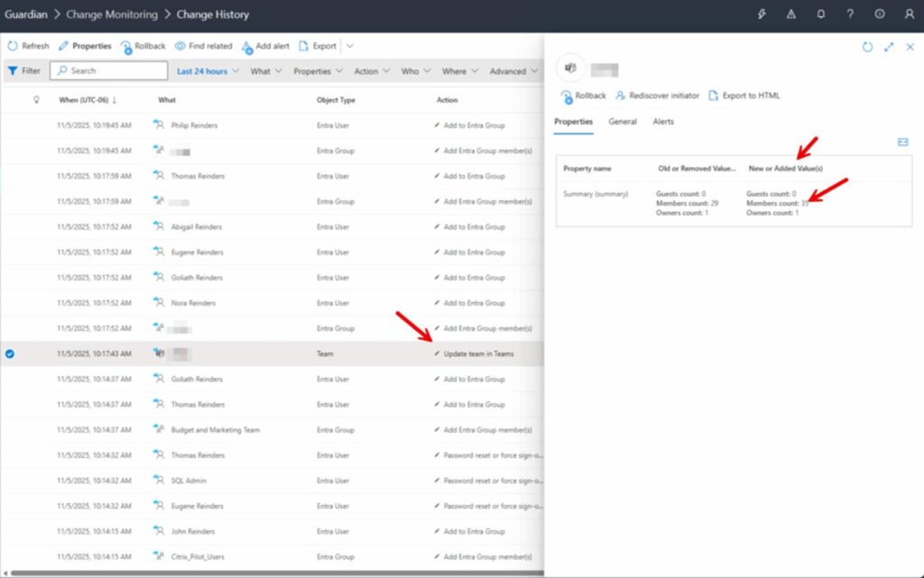Image resolution: width=924 pixels, height=578 pixels.
Task: Click Budget and Marketing Team row
Action: click(273, 430)
